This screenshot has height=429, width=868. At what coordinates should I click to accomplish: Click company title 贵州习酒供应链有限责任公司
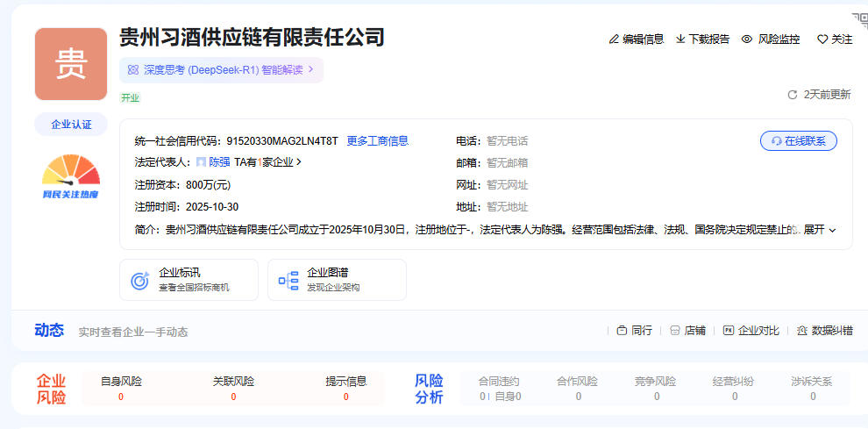(x=252, y=37)
